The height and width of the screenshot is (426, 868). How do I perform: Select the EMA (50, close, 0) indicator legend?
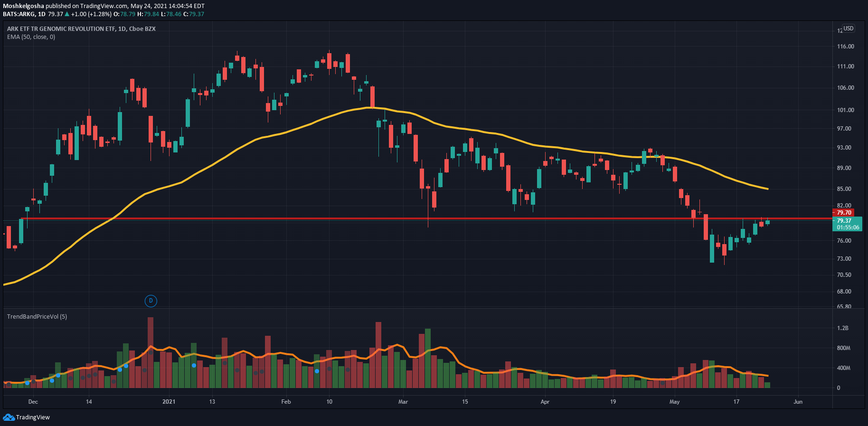[x=31, y=37]
